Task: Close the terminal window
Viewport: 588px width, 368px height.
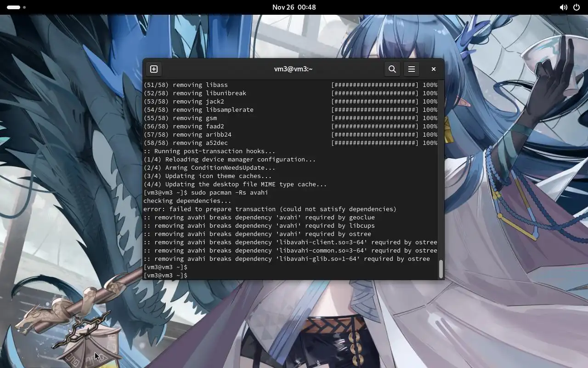Action: (433, 69)
